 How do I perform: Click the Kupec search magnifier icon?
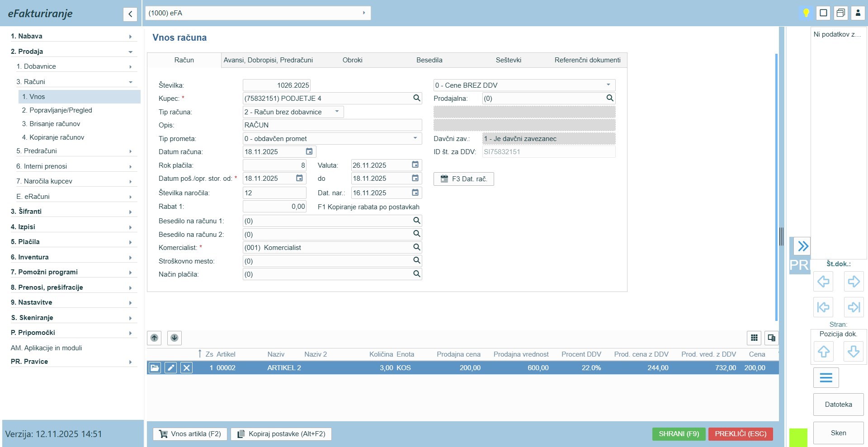click(x=416, y=98)
